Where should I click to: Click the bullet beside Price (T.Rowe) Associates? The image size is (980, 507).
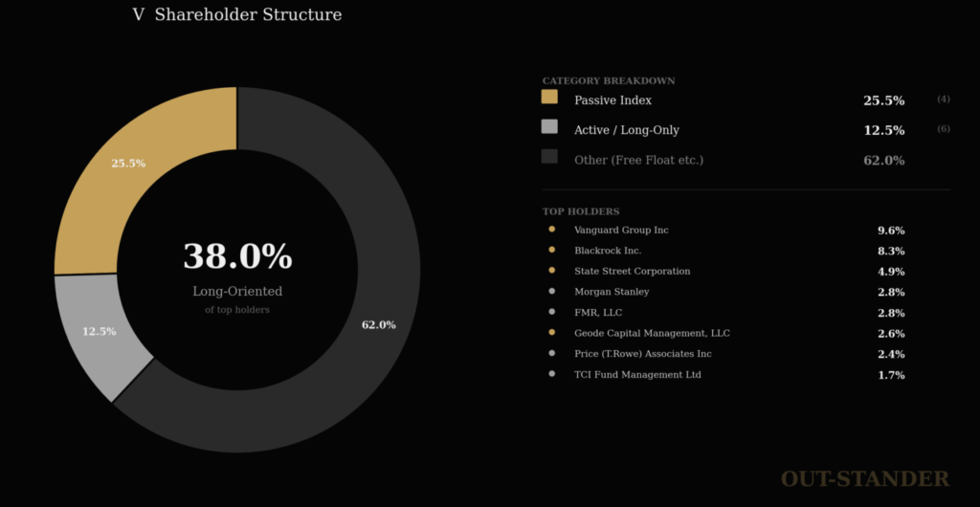pyautogui.click(x=552, y=353)
